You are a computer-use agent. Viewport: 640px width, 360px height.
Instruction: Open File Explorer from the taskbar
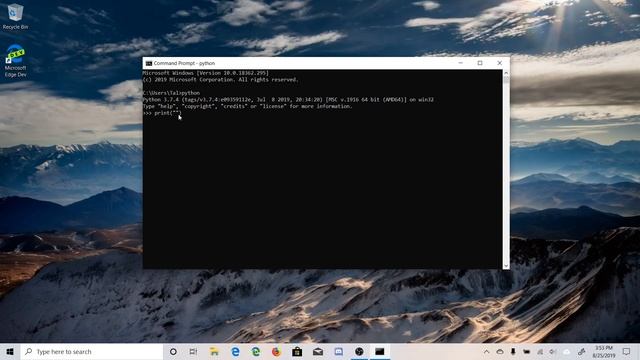[214, 351]
